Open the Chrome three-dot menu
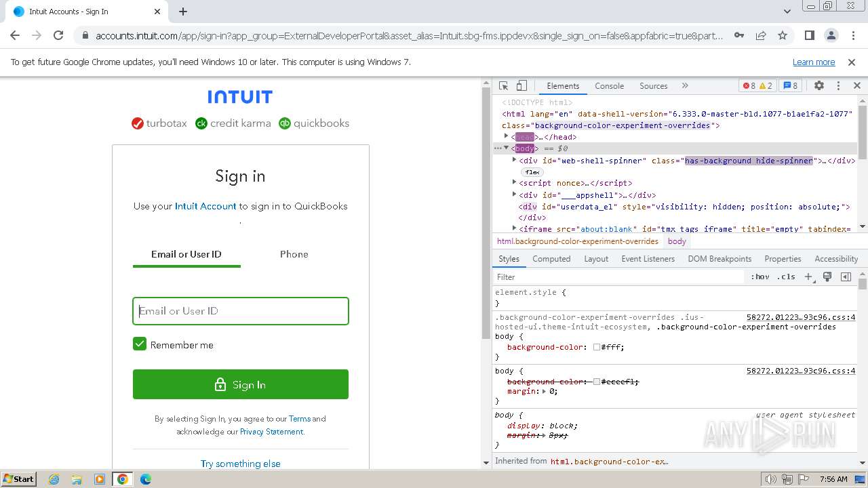This screenshot has width=868, height=488. pyautogui.click(x=852, y=35)
